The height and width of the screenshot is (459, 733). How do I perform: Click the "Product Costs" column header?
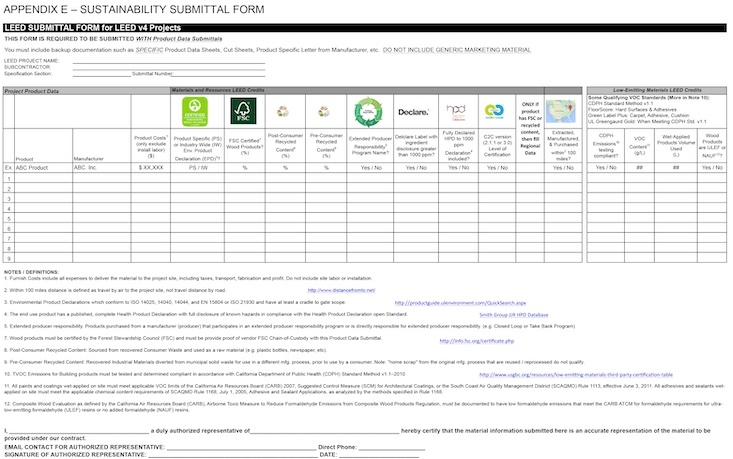[151, 147]
